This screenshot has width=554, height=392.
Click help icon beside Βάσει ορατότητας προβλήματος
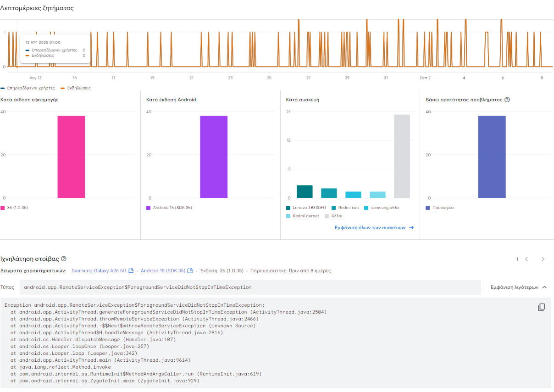[507, 99]
